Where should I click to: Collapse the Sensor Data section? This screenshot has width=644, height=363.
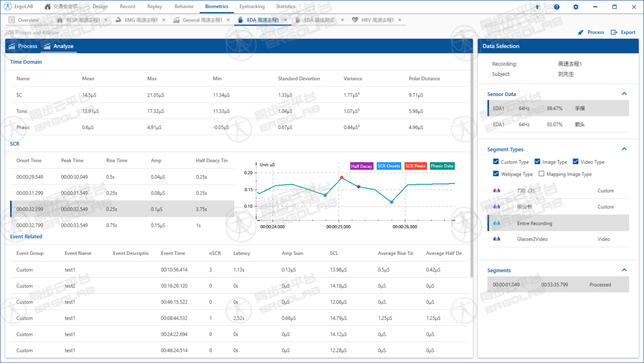[x=624, y=94]
